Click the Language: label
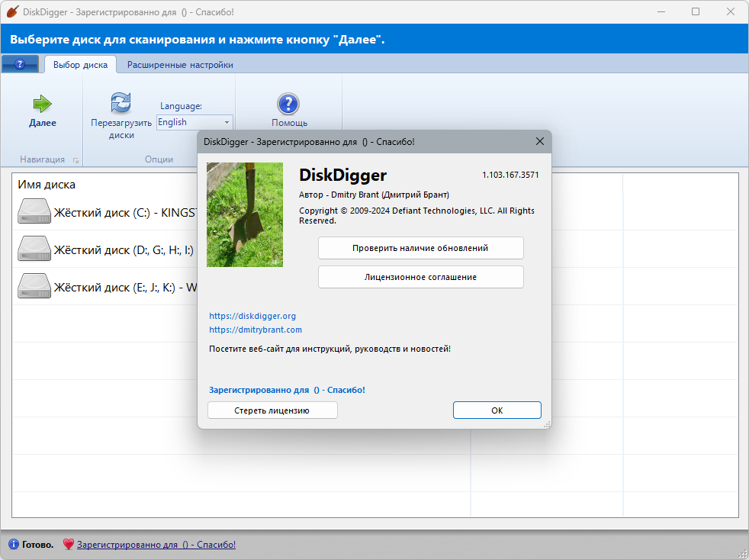Image resolution: width=749 pixels, height=560 pixels. point(181,106)
